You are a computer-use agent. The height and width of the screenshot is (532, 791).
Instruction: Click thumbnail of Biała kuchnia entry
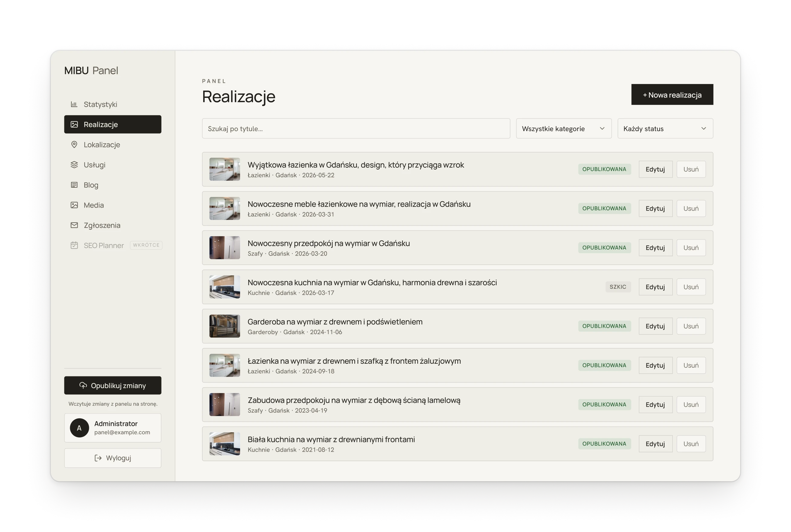(224, 444)
